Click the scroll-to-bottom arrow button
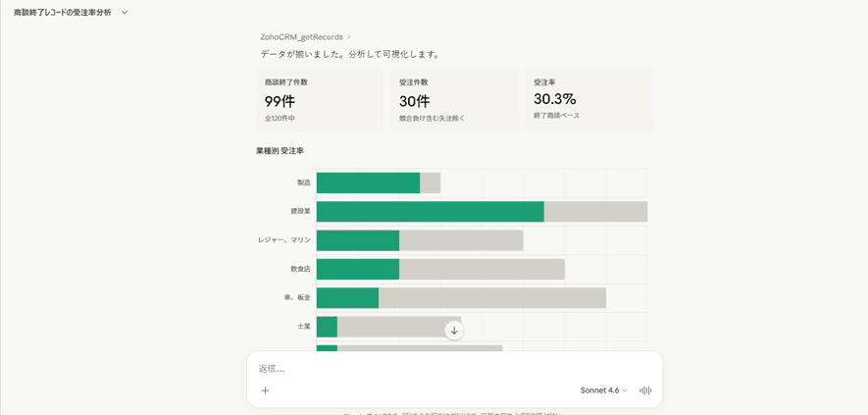The image size is (868, 415). 453,331
